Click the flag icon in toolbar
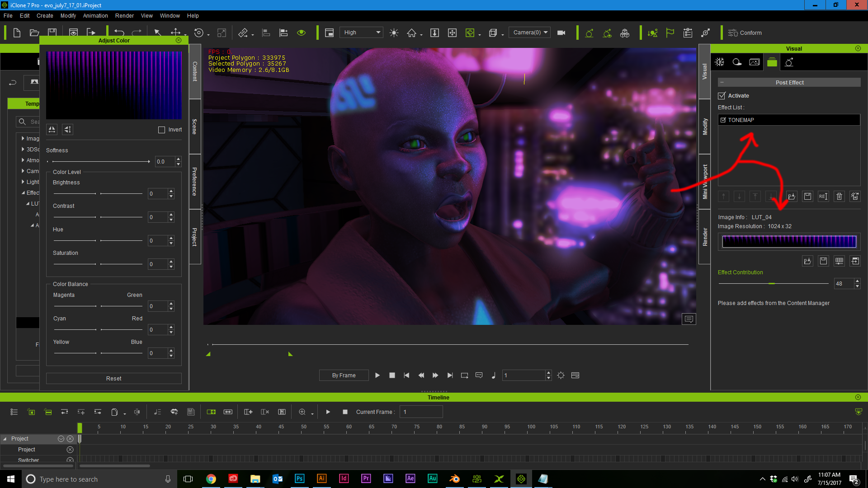868x488 pixels. click(x=670, y=33)
